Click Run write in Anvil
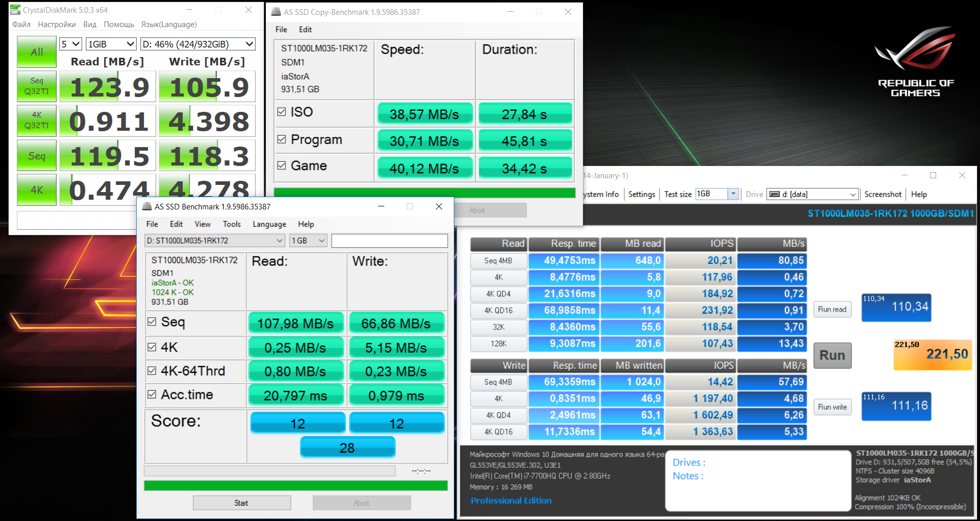980x521 pixels. coord(832,407)
